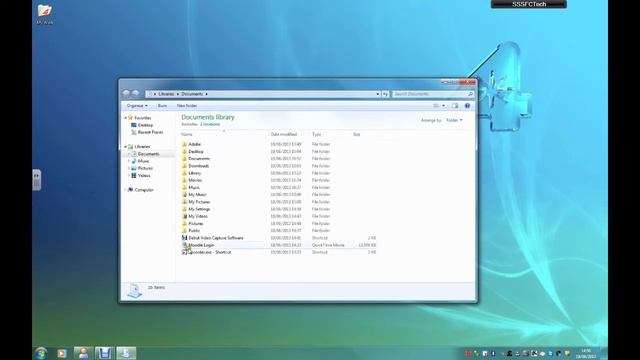Open the Windows Start orb
This screenshot has width=640, height=360.
click(41, 353)
